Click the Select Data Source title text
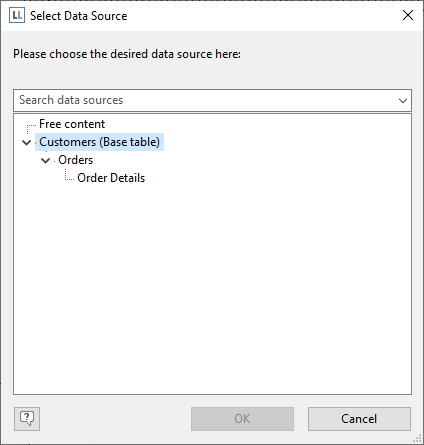The image size is (424, 445). pyautogui.click(x=79, y=16)
